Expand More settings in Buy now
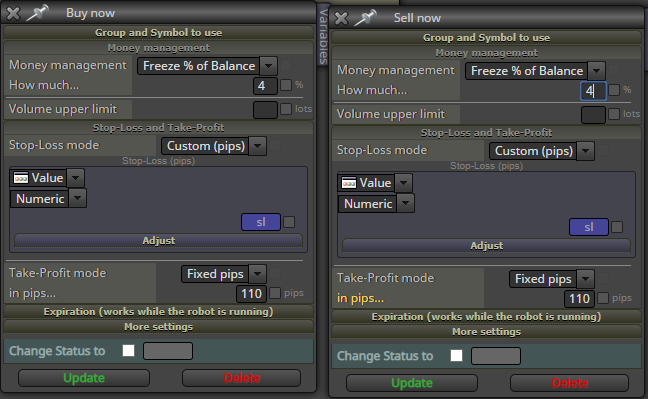 click(x=159, y=327)
